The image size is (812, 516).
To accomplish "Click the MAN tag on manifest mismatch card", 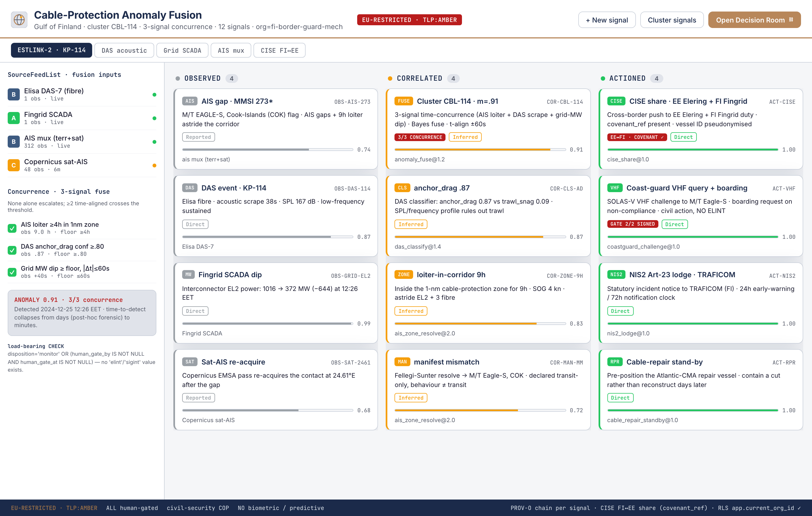I will click(402, 362).
